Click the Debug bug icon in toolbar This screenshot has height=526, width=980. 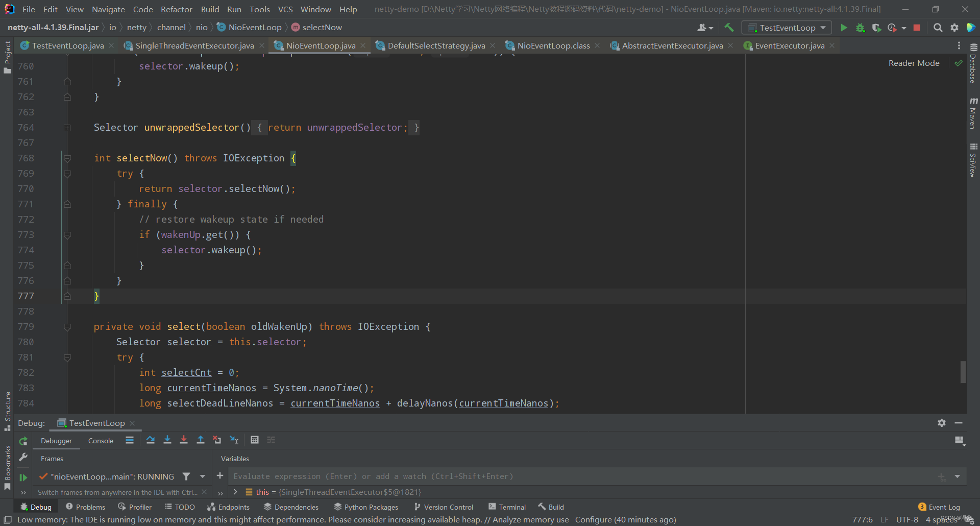pos(860,28)
